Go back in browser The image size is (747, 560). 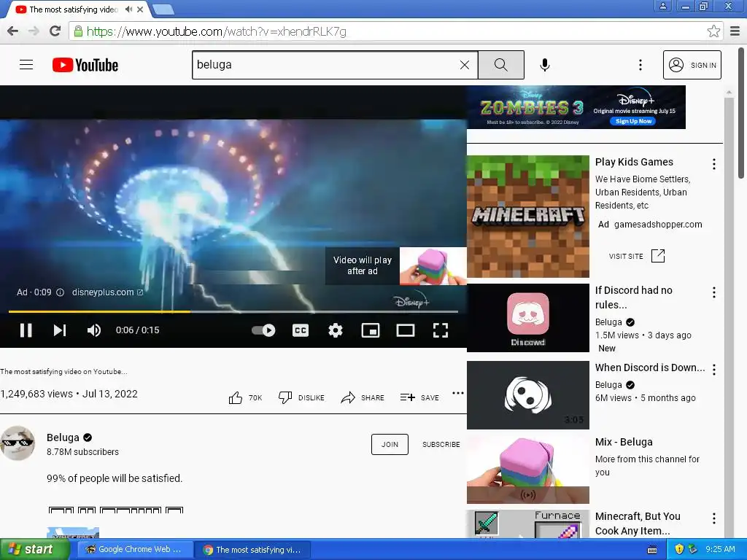13,31
